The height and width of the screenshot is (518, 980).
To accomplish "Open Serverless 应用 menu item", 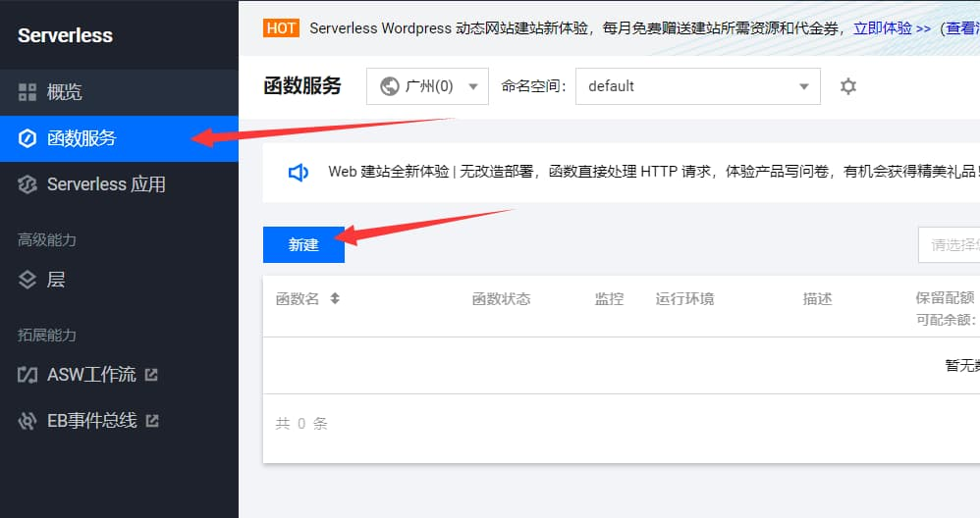I will (x=119, y=184).
